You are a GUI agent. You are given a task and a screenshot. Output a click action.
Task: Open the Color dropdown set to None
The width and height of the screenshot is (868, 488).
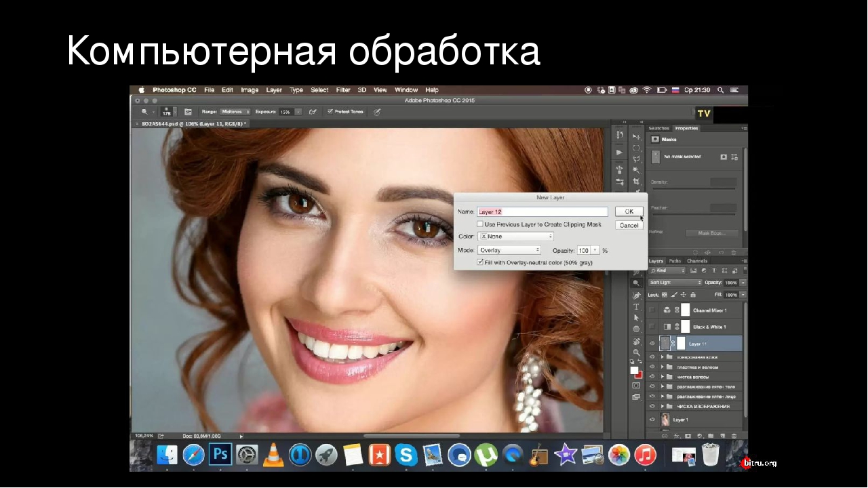click(516, 237)
